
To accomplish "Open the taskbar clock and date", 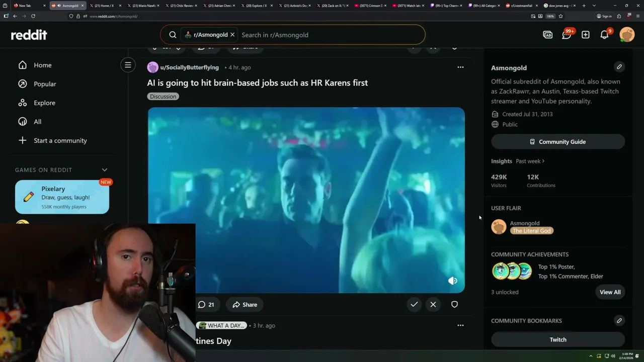I will coord(626,356).
